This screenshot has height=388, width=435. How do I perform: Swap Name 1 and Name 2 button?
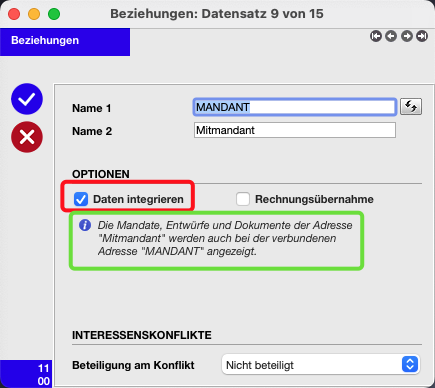pyautogui.click(x=411, y=107)
